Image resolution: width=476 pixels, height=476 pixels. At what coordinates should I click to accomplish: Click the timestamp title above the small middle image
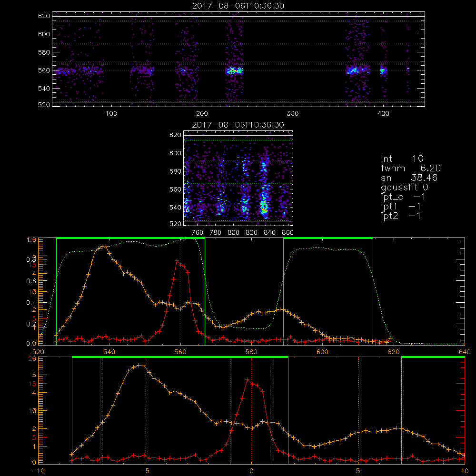click(238, 125)
